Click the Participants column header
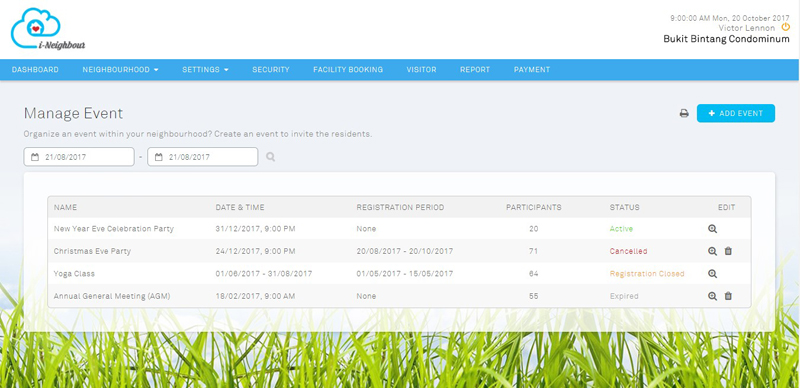Image resolution: width=800 pixels, height=388 pixels. pyautogui.click(x=534, y=207)
